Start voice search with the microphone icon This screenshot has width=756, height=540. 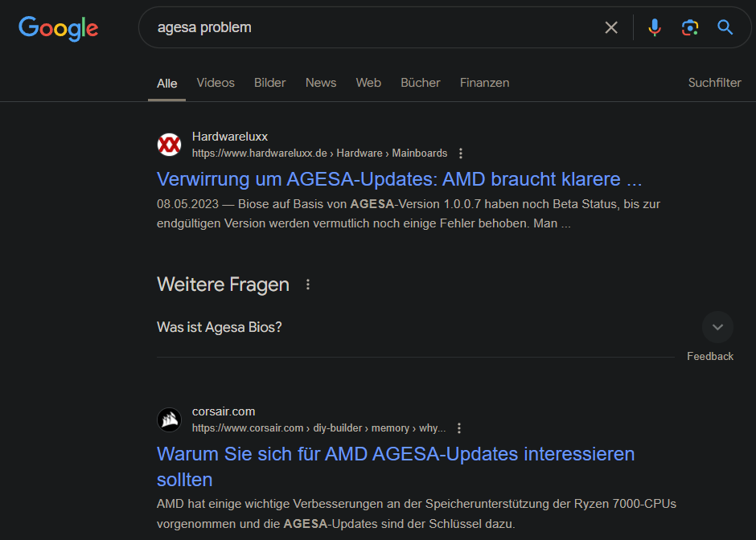(x=655, y=27)
